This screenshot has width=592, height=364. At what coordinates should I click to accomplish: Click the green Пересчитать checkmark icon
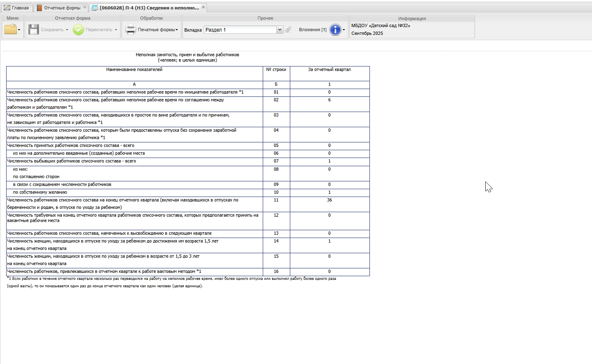click(x=78, y=30)
